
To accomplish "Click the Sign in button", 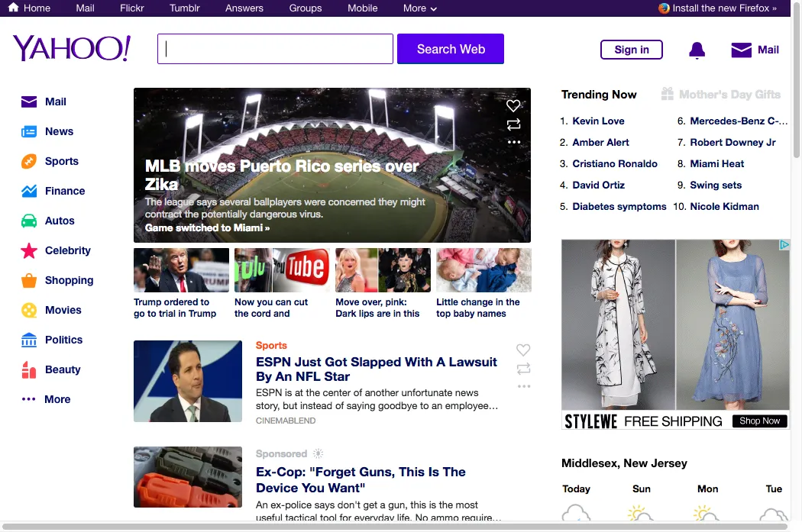I will click(x=631, y=50).
